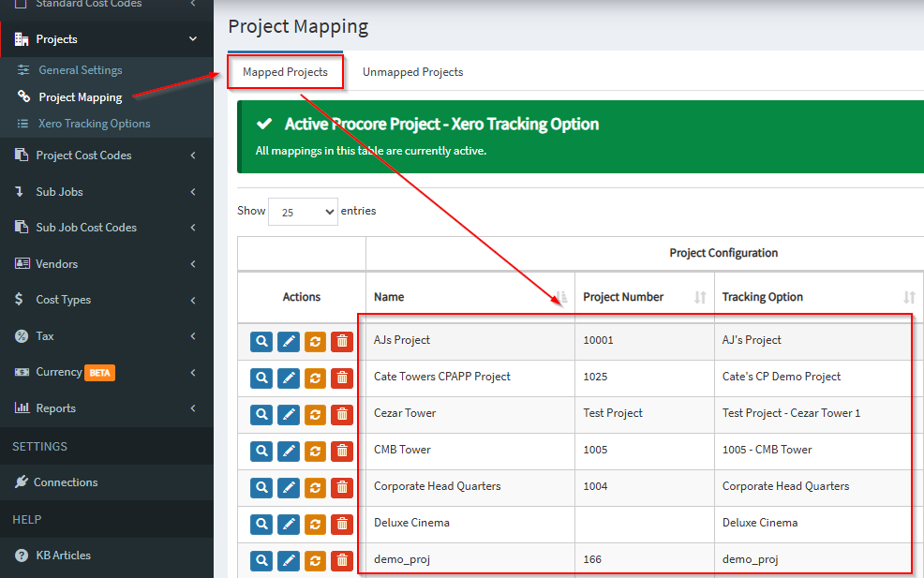
Task: Sync the Deluxe Cinema row
Action: [x=315, y=525]
